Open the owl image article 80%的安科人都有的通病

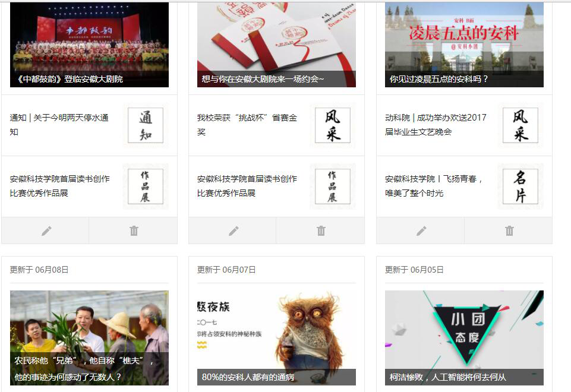pos(276,337)
